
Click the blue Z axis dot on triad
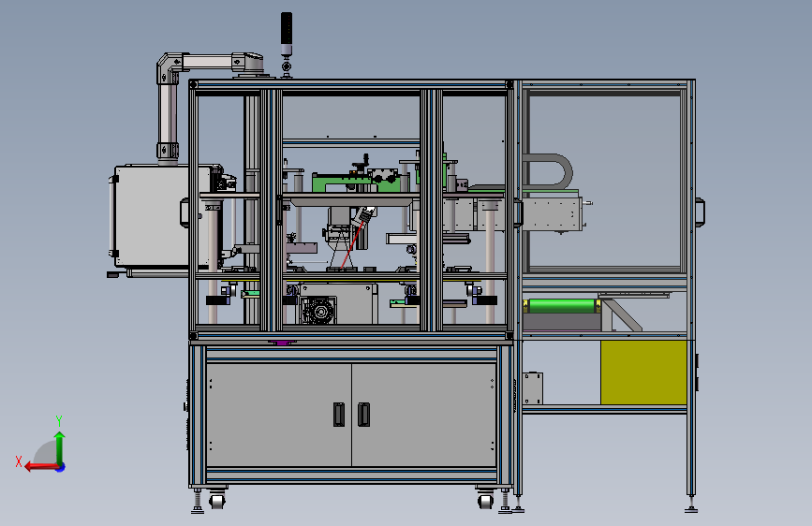pyautogui.click(x=61, y=467)
